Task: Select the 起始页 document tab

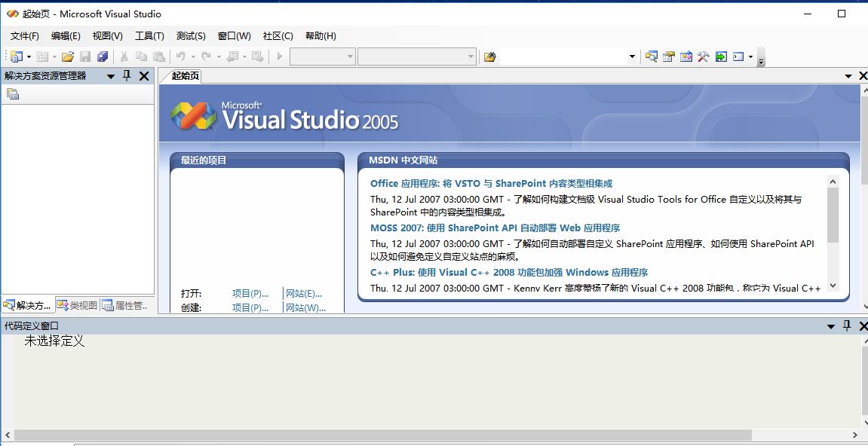Action: click(185, 76)
